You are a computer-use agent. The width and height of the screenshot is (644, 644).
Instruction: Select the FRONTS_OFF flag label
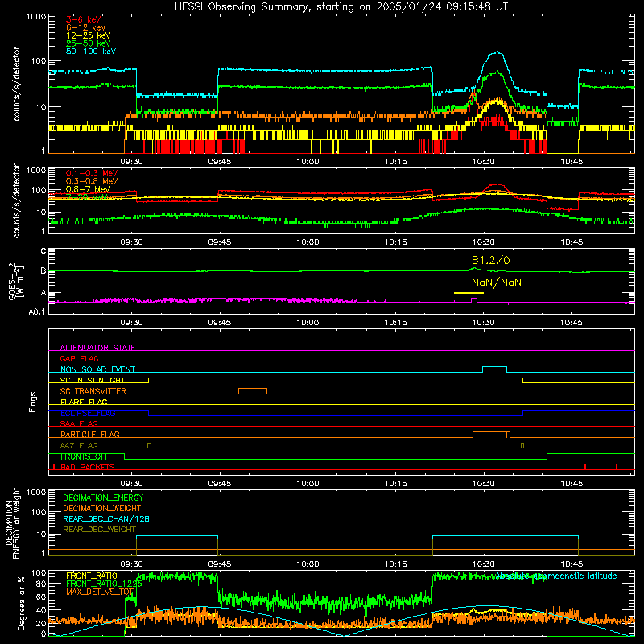point(85,456)
